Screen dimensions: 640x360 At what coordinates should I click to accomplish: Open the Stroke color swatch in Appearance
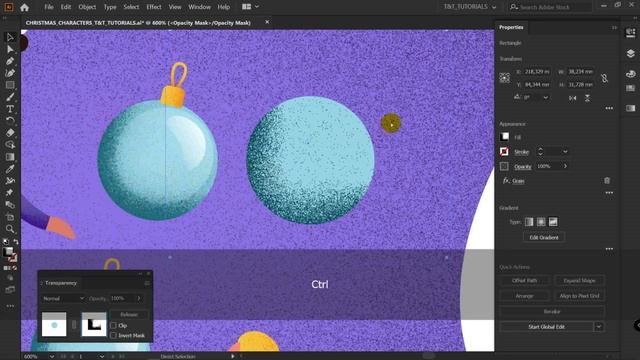pyautogui.click(x=504, y=151)
